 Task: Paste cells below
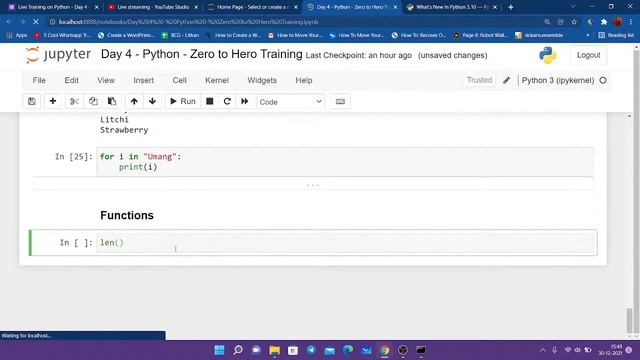[112, 101]
